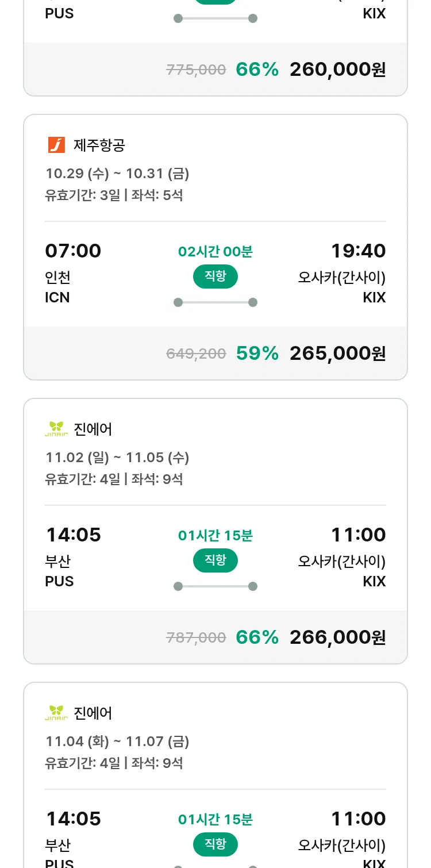
Task: Tap the 직항 badge on the 266,000원 flight card
Action: pyautogui.click(x=215, y=560)
